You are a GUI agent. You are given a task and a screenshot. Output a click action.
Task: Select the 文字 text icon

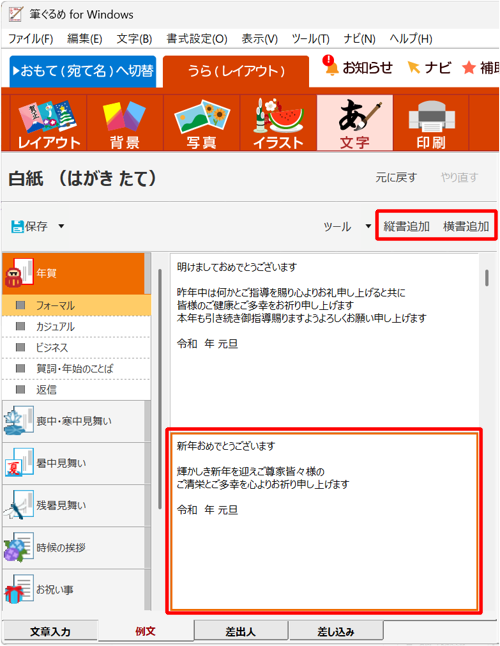(x=355, y=123)
